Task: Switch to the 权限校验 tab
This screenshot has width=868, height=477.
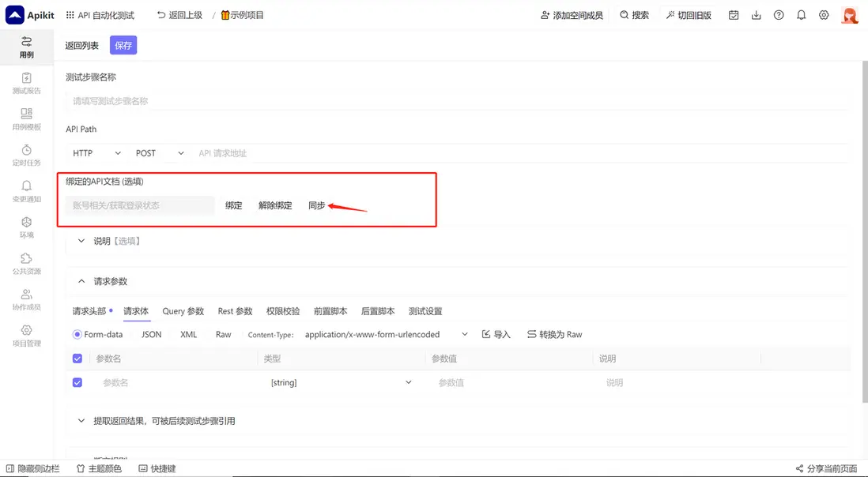Action: [283, 311]
